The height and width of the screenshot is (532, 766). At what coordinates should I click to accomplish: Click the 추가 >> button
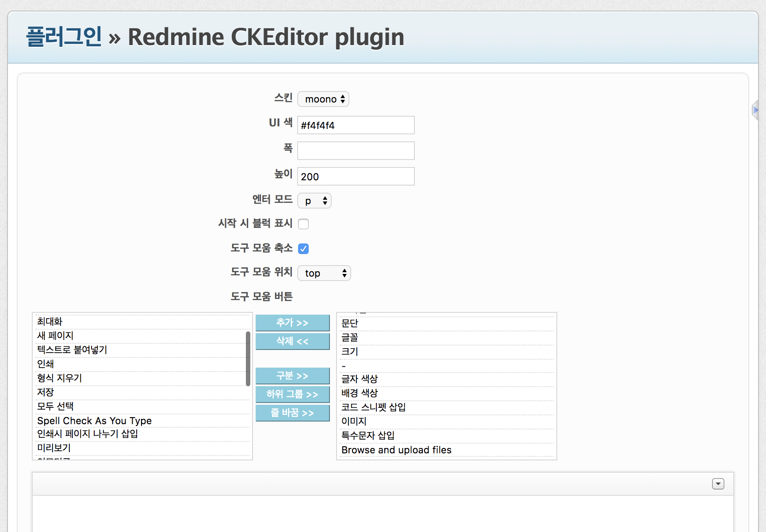click(x=293, y=323)
